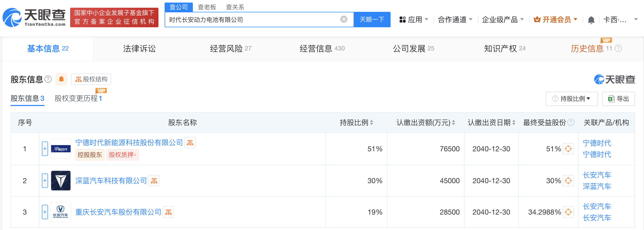This screenshot has width=644, height=230.
Task: Click the 深蓝汽车 company logo thumbnail
Action: pyautogui.click(x=61, y=181)
